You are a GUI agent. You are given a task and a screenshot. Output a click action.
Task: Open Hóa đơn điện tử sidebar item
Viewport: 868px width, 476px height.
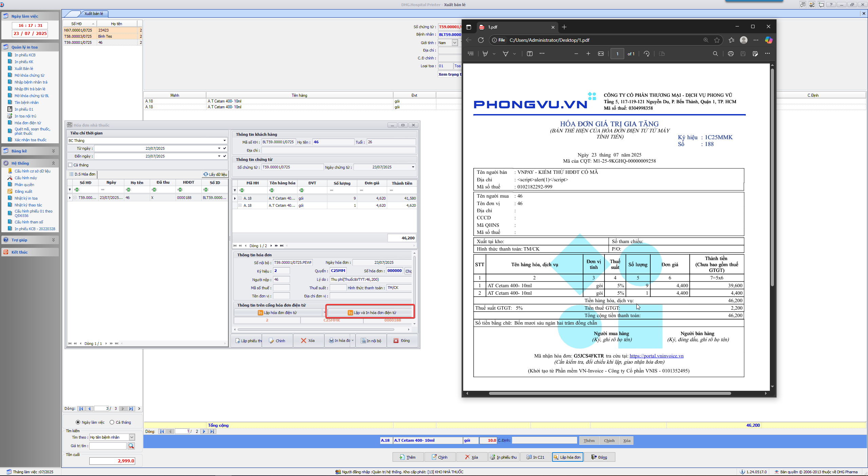point(28,123)
